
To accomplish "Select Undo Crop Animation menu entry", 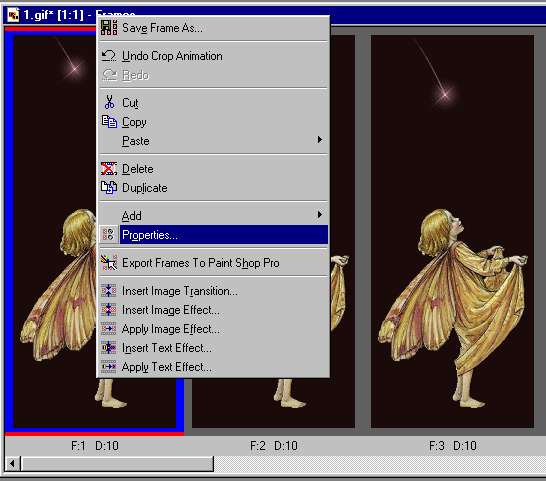I will [x=213, y=56].
